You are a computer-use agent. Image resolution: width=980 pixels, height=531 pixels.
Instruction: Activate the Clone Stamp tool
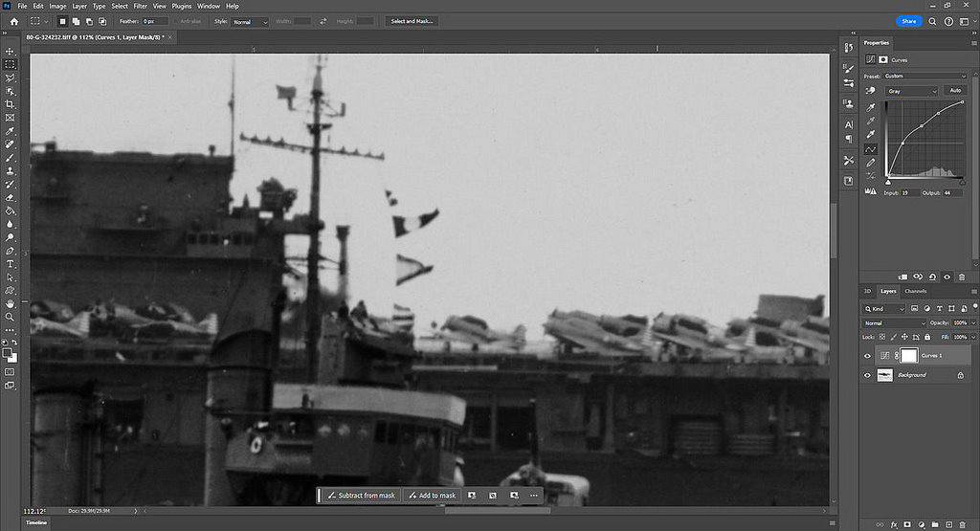10,170
